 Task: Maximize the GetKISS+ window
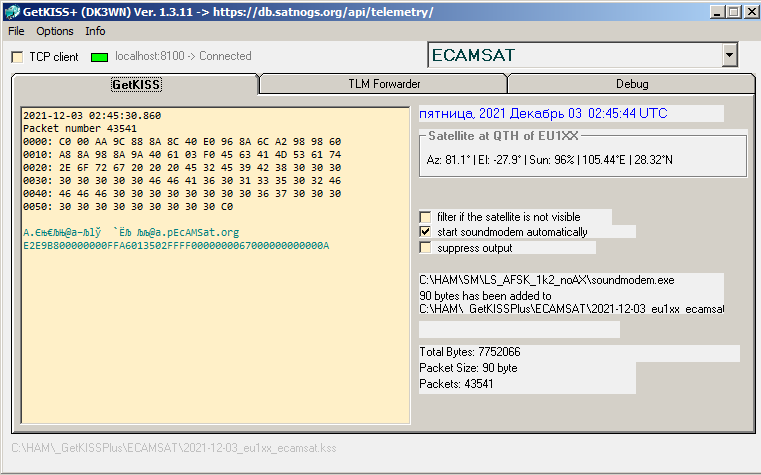click(x=733, y=12)
